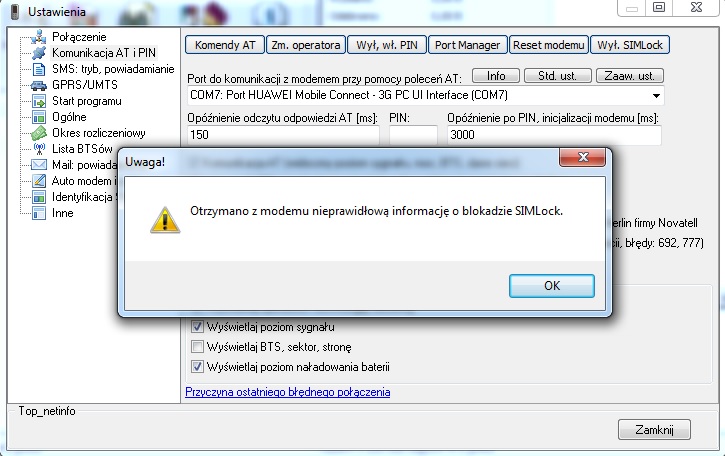Image resolution: width=725 pixels, height=456 pixels.
Task: Confirm the warning with OK
Action: pyautogui.click(x=552, y=285)
